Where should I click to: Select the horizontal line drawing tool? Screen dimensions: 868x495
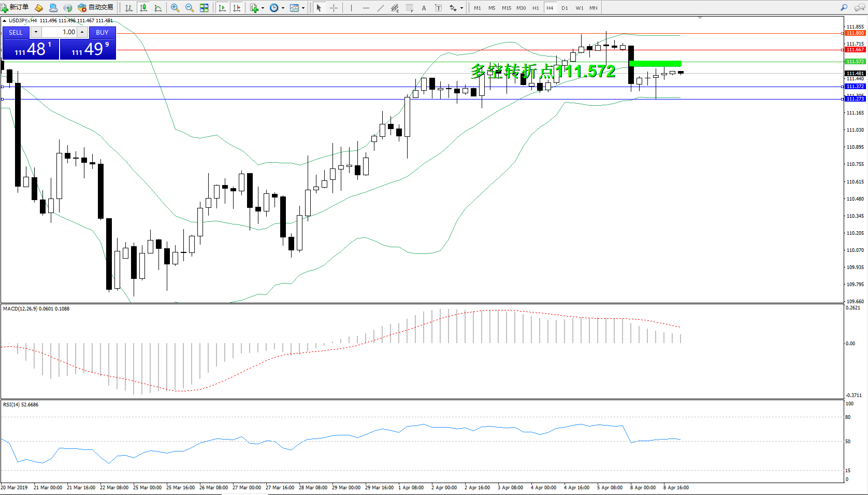point(366,8)
